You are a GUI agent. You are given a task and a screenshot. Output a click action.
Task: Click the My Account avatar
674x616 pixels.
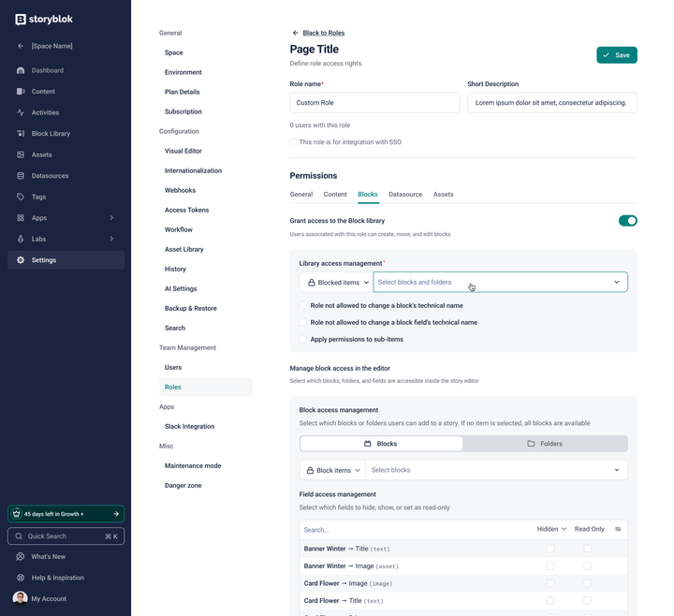20,598
